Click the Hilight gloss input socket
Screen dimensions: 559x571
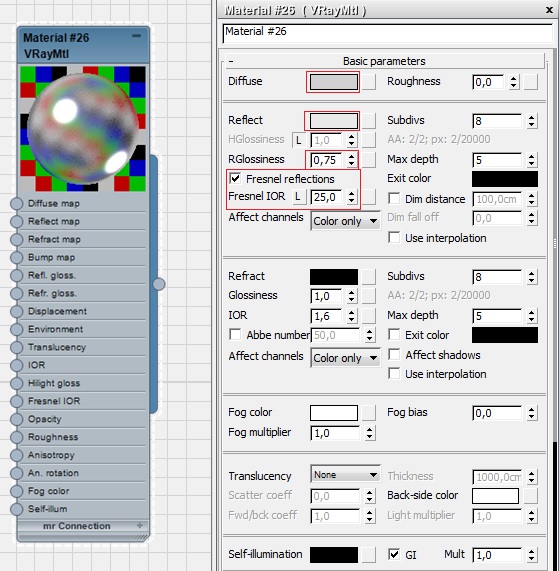[16, 383]
